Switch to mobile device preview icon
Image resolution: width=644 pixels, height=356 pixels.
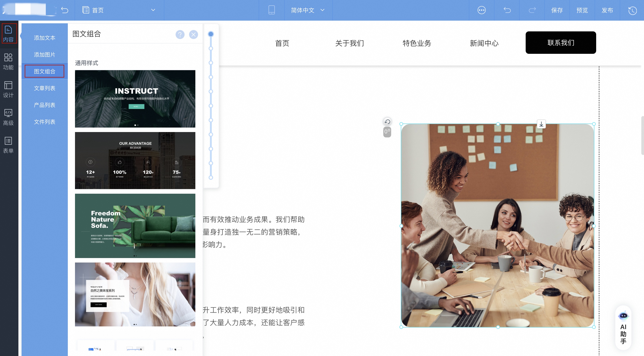(271, 10)
